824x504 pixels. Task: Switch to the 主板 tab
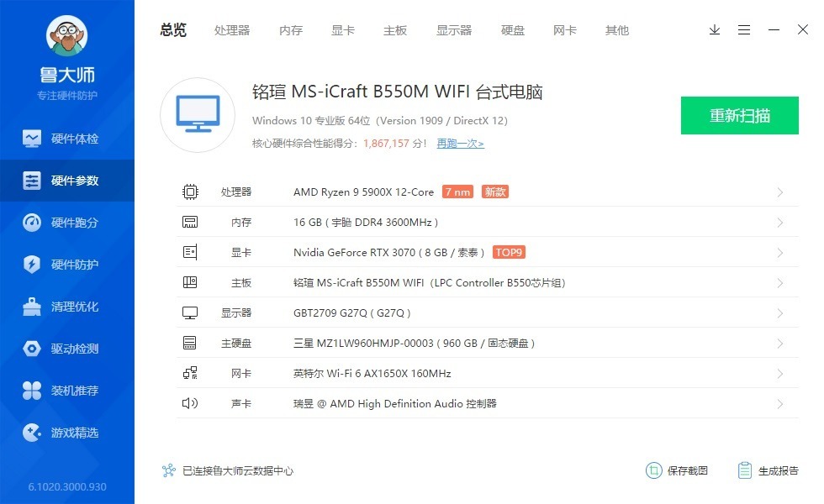(394, 30)
